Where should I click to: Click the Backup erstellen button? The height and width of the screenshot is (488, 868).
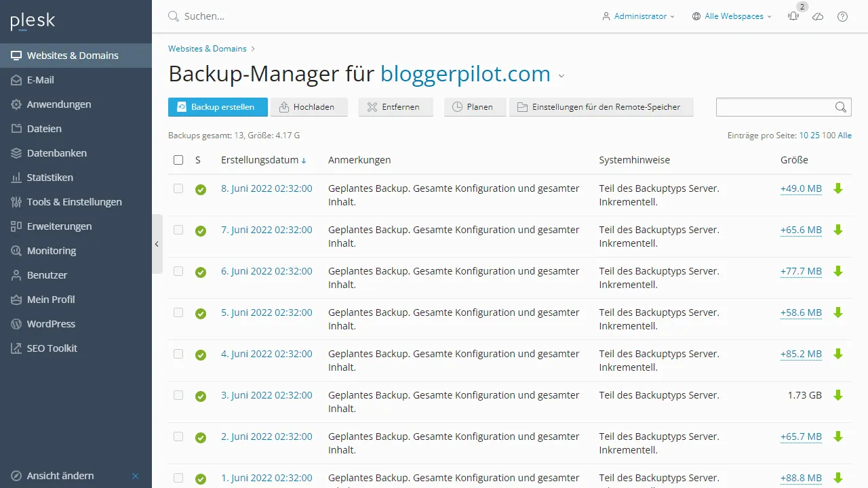(218, 107)
